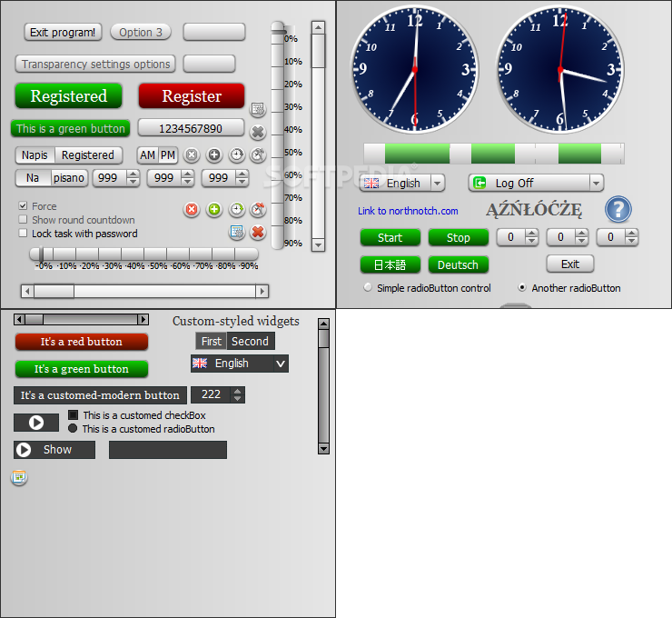Screen dimensions: 672x618
Task: Click the clock icon with red flag
Action: coord(258,209)
